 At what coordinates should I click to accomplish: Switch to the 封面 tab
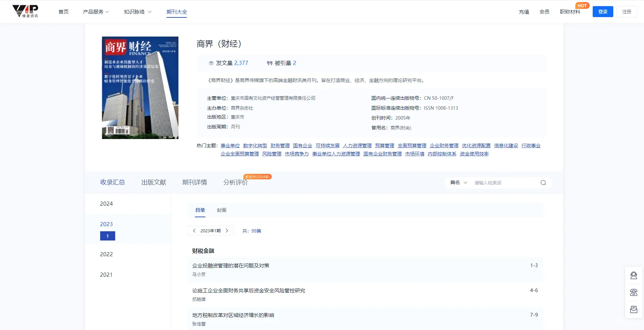click(222, 210)
